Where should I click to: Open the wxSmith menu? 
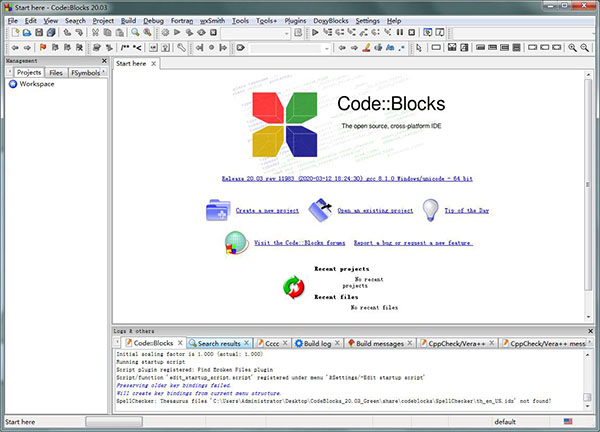point(212,21)
